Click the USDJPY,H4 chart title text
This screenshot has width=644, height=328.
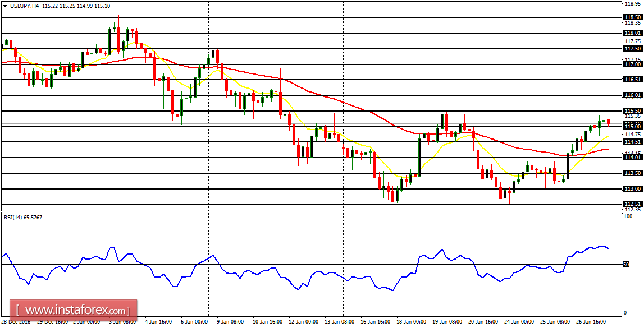click(25, 6)
